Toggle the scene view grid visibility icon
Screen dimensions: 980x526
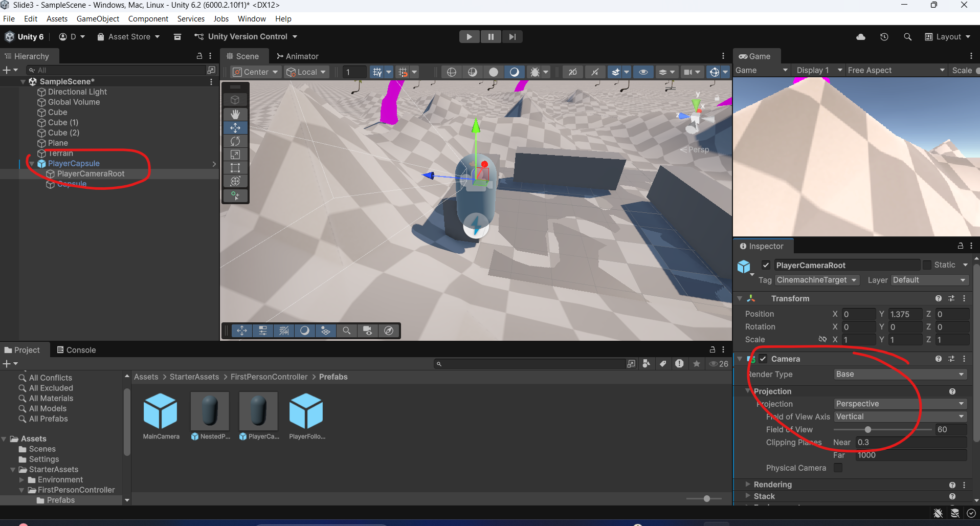coord(377,72)
